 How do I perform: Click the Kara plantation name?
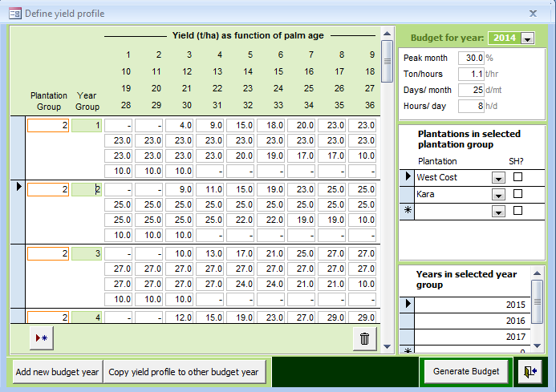[425, 194]
